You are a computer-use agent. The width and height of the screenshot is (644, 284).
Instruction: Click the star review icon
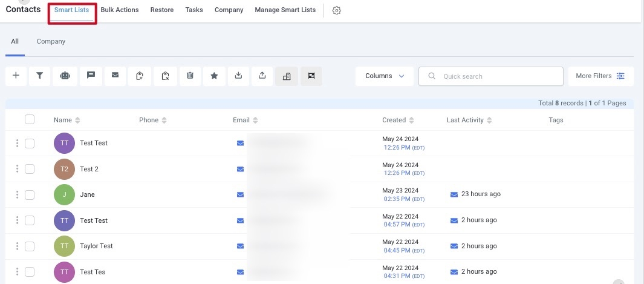coord(214,76)
